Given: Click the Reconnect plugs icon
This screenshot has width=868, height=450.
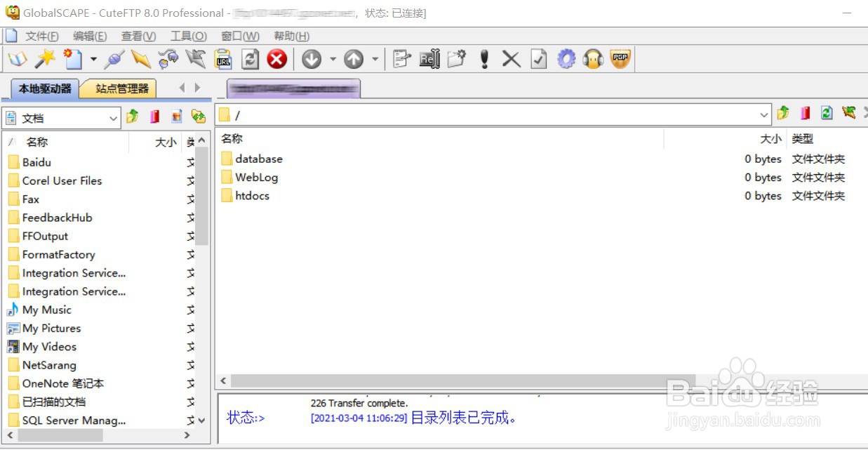Looking at the screenshot, I should click(x=168, y=59).
